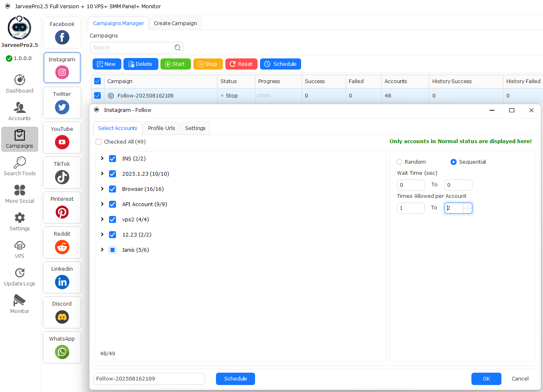Viewport: 543px width, 392px height.
Task: Click the JarveePro2.5 robot logo
Action: pyautogui.click(x=19, y=28)
